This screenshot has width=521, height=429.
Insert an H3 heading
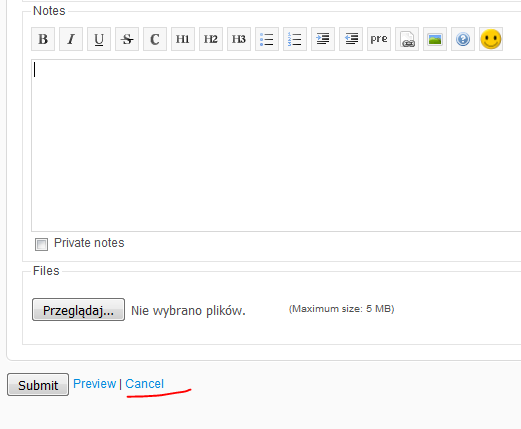point(239,39)
